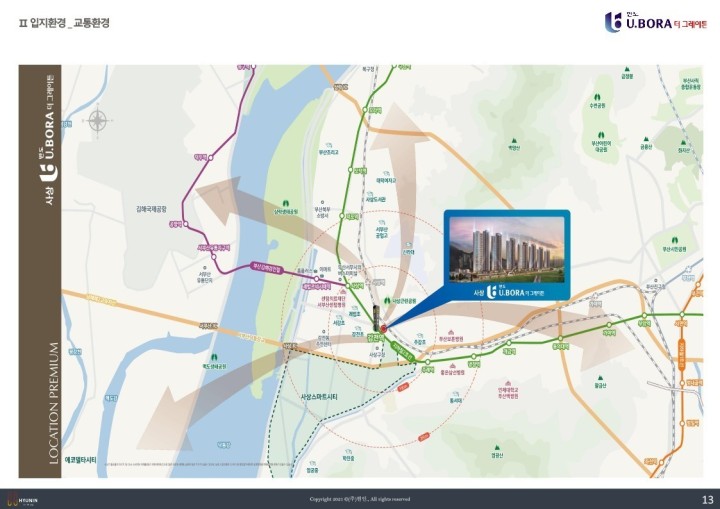720x509 pixels.
Task: Click the 사상도서관 label
Action: [376, 199]
